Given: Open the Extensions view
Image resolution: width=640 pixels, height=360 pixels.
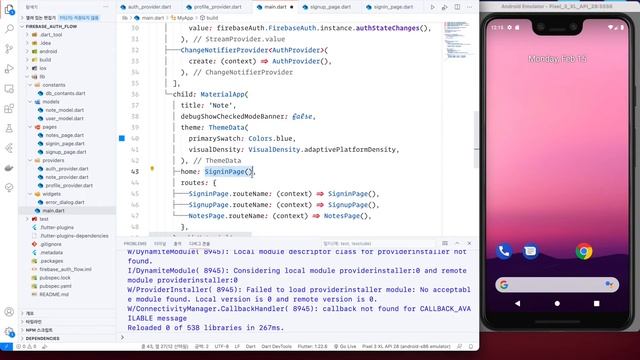Looking at the screenshot, I should (9, 109).
